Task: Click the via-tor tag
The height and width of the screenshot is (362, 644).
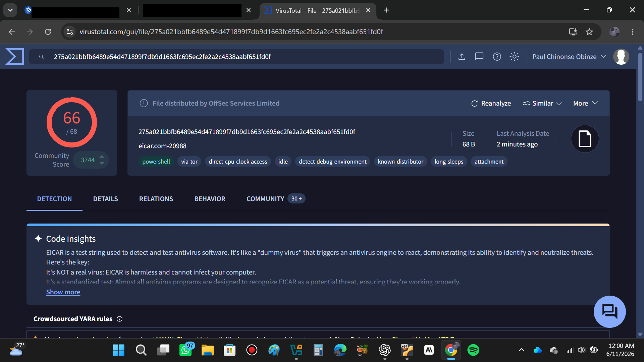Action: 189,162
